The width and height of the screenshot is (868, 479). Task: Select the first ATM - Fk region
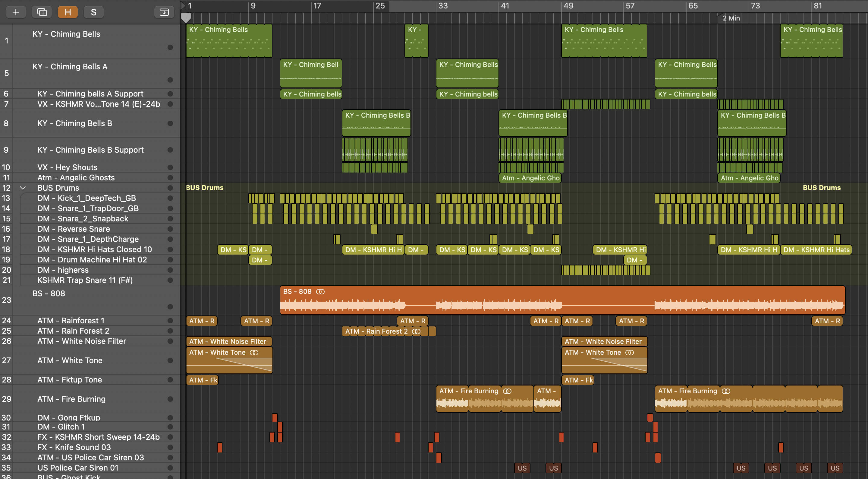pos(203,380)
